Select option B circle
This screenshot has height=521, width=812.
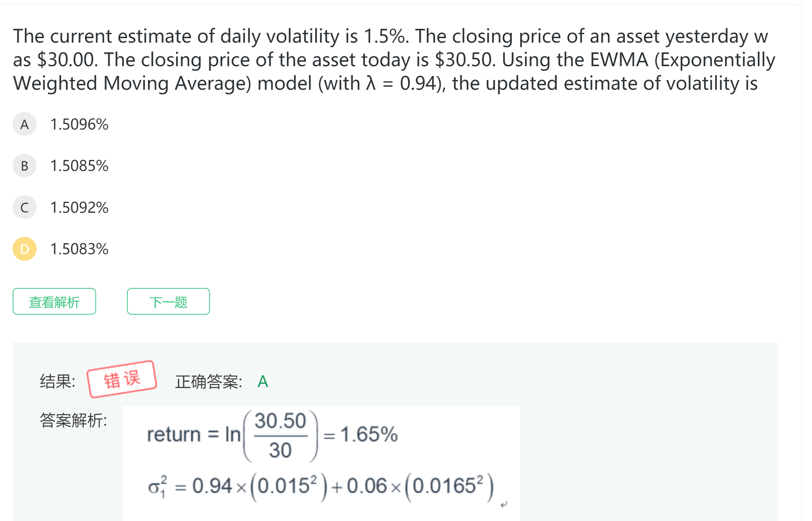tap(24, 166)
